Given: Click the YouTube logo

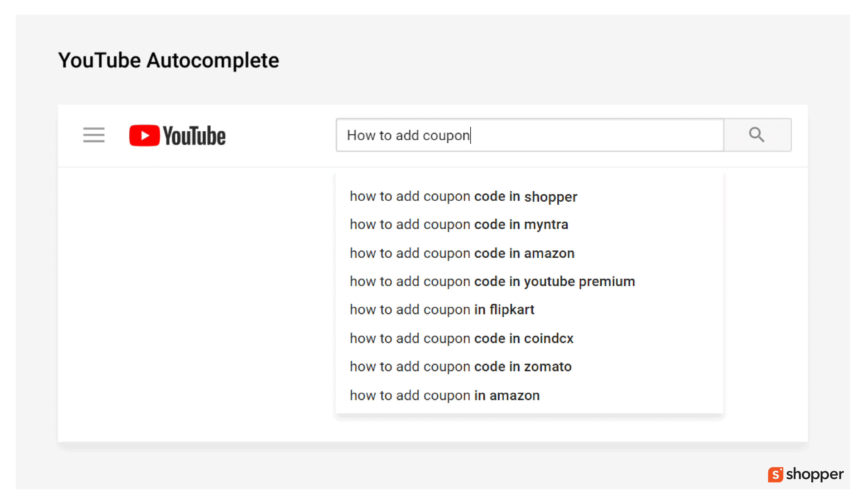Looking at the screenshot, I should coord(177,136).
